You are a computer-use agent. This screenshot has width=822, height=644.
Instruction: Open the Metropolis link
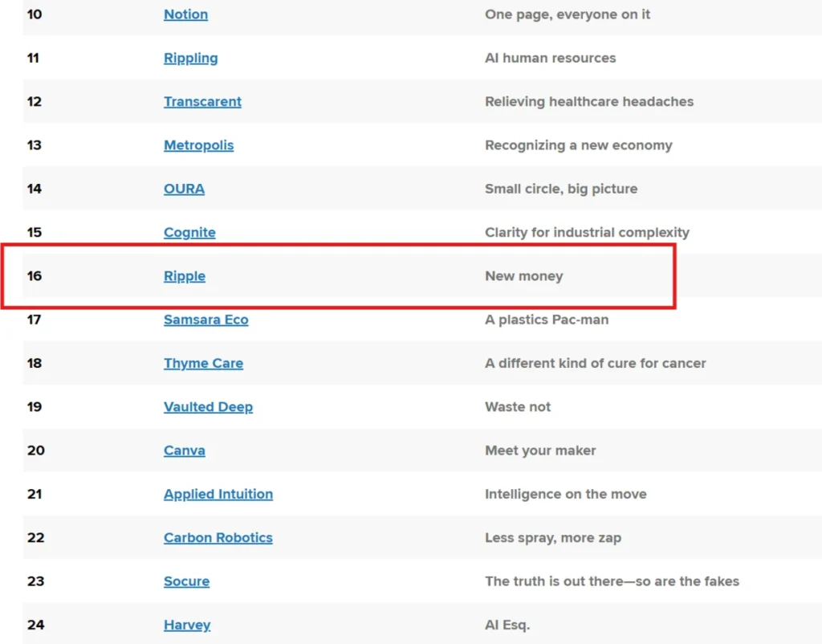point(199,145)
